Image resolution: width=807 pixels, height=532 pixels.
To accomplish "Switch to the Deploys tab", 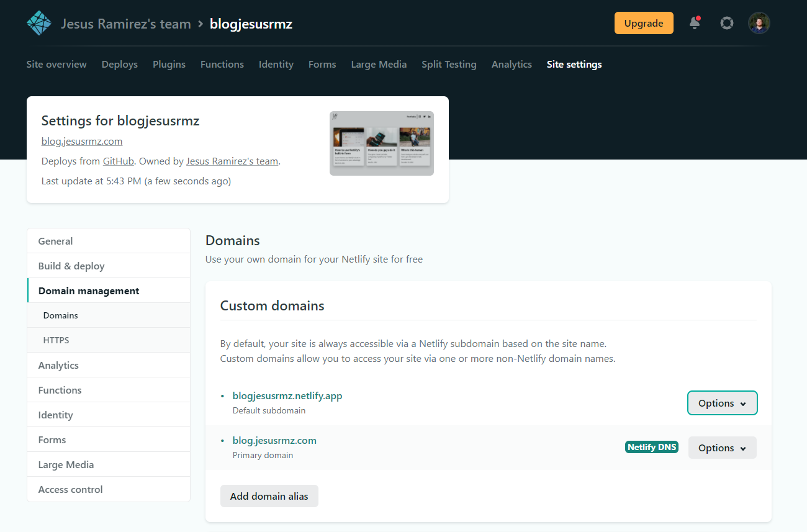I will 120,64.
